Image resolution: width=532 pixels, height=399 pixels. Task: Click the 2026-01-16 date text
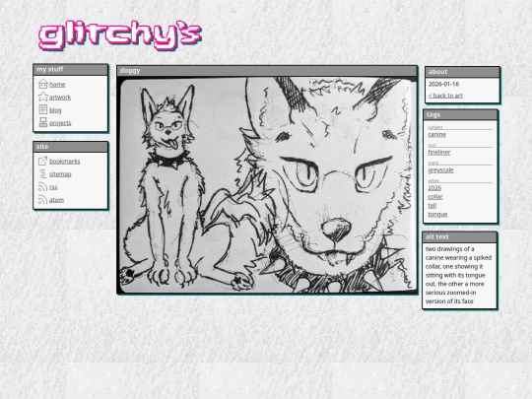pyautogui.click(x=443, y=84)
